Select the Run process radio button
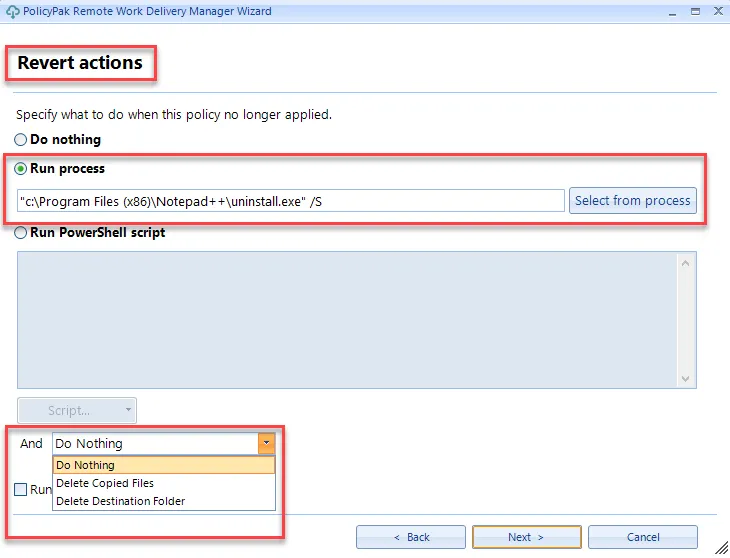This screenshot has width=730, height=558. [20, 168]
